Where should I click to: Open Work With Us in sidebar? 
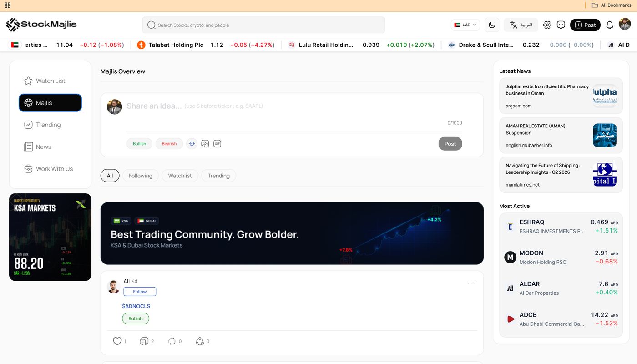tap(50, 169)
